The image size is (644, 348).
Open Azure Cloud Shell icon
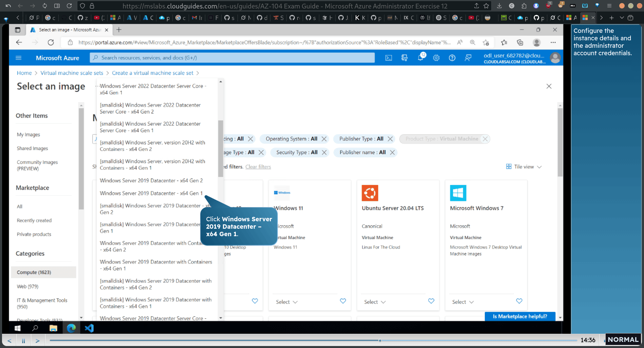pyautogui.click(x=389, y=58)
